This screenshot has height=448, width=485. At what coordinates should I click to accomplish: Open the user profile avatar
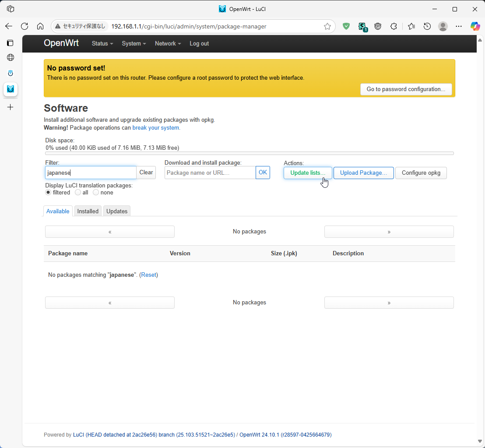coord(443,26)
